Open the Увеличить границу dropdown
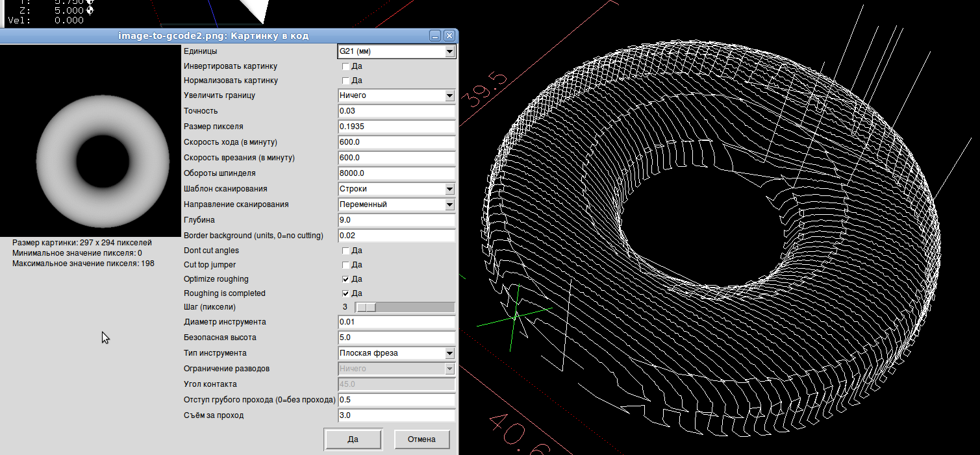 396,95
